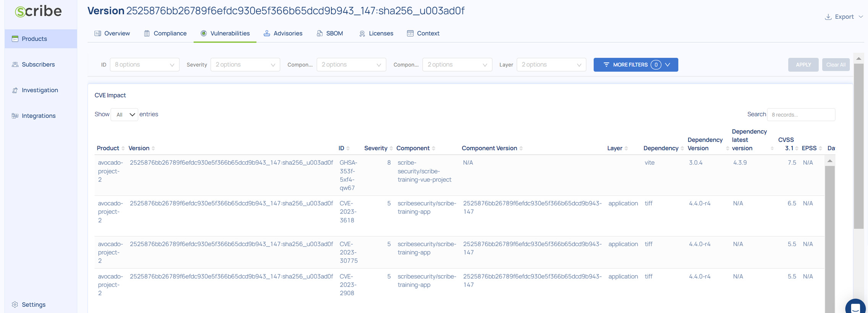Open the Licenses tab
This screenshot has height=313, width=868.
coord(376,33)
